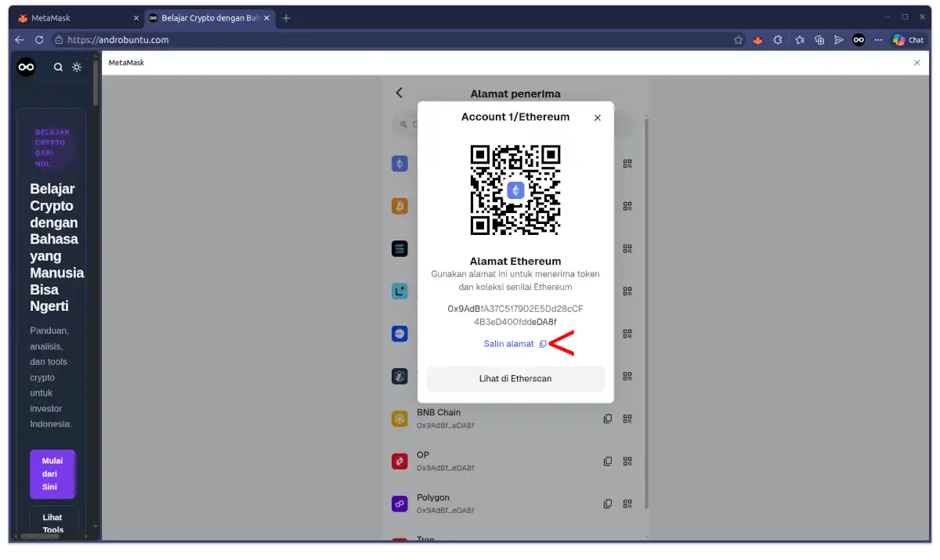Select the BNB Chain row label
This screenshot has height=560, width=940.
439,412
